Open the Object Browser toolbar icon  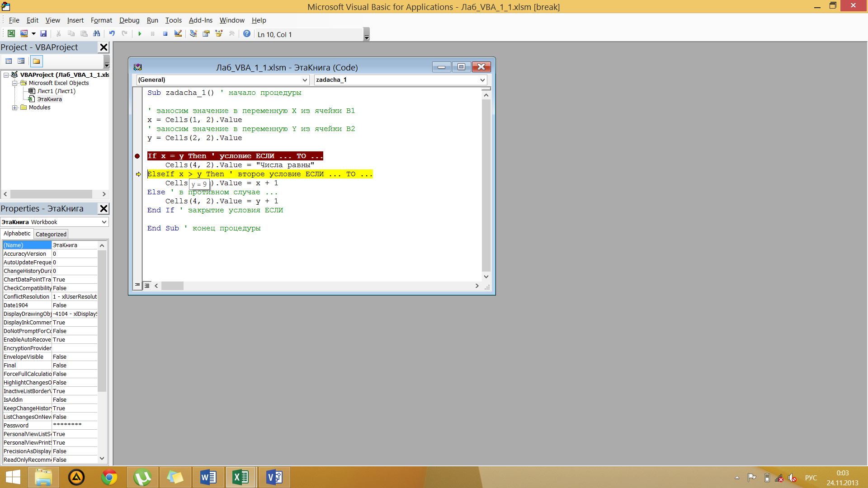pyautogui.click(x=219, y=33)
